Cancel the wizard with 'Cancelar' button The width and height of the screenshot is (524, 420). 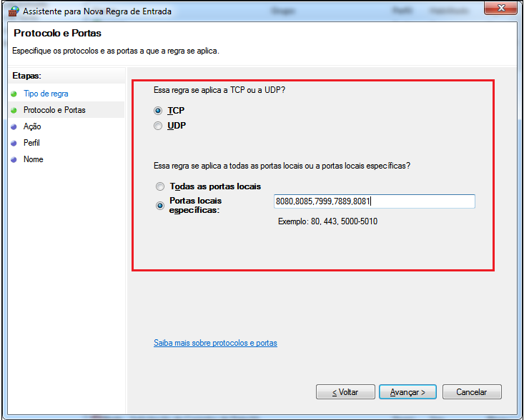472,392
